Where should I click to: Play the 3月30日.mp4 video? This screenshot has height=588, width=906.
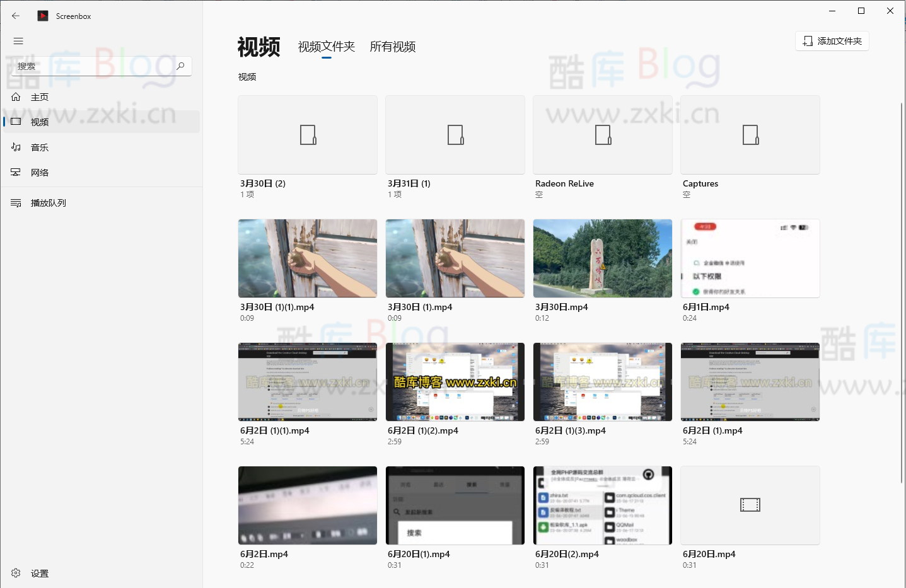602,258
